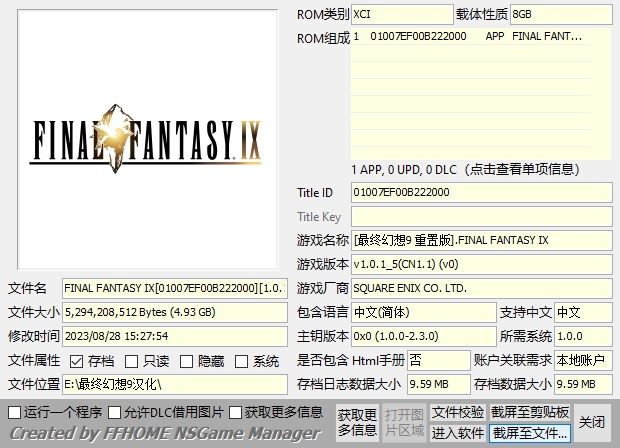Click the 修改时间 2023/08/28 field
The width and height of the screenshot is (620, 448).
click(x=175, y=336)
